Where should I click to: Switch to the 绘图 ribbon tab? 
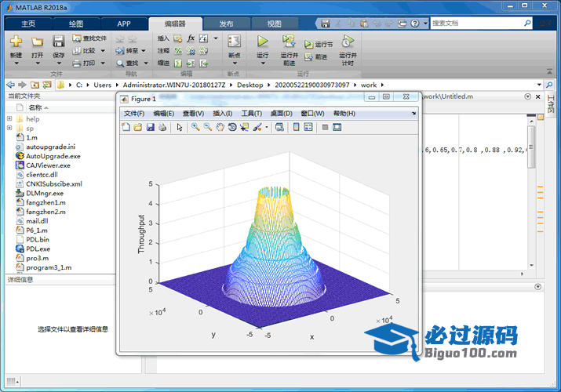point(75,24)
